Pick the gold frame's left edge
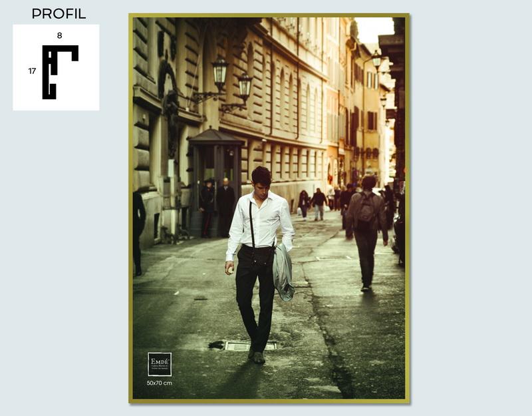 [130, 208]
